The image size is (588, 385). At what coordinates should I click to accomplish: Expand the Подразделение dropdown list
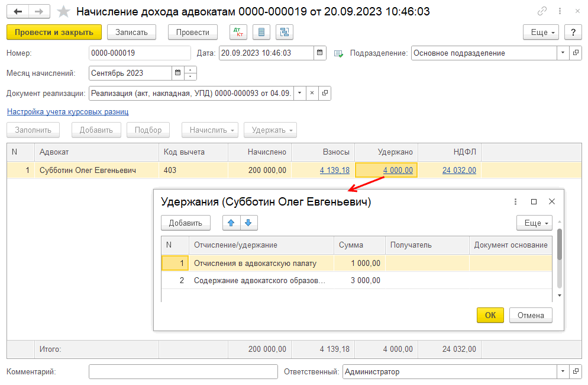click(x=562, y=53)
